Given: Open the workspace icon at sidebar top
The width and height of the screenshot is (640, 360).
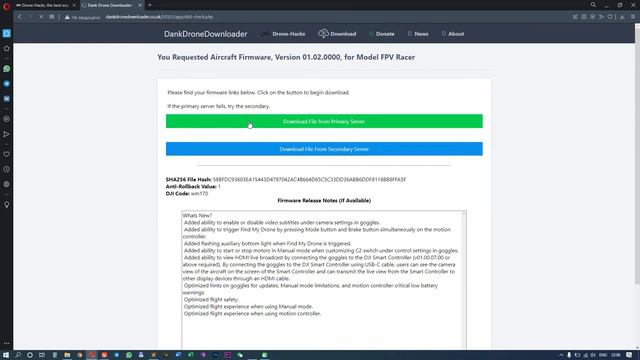Looking at the screenshot, I should click(7, 33).
